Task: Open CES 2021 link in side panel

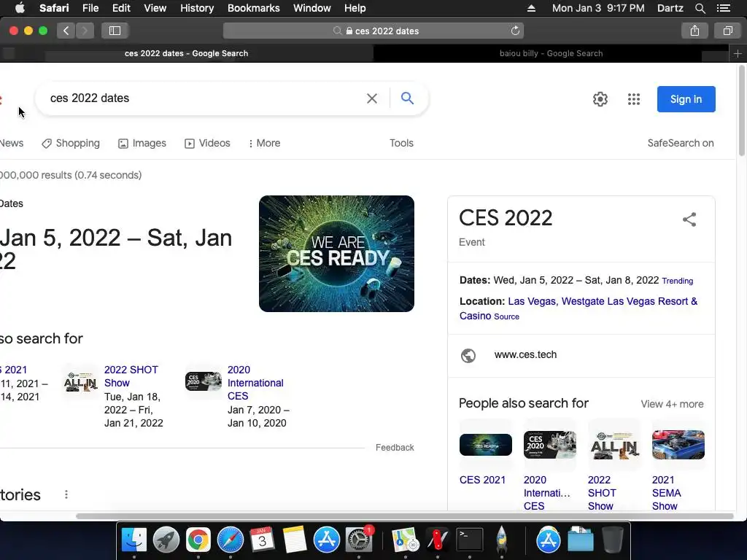Action: click(482, 480)
